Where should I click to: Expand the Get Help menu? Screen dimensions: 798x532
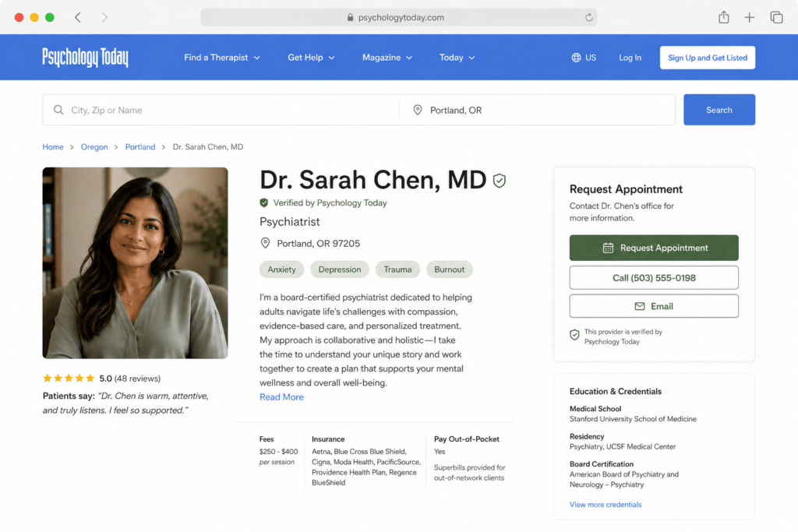pyautogui.click(x=311, y=58)
